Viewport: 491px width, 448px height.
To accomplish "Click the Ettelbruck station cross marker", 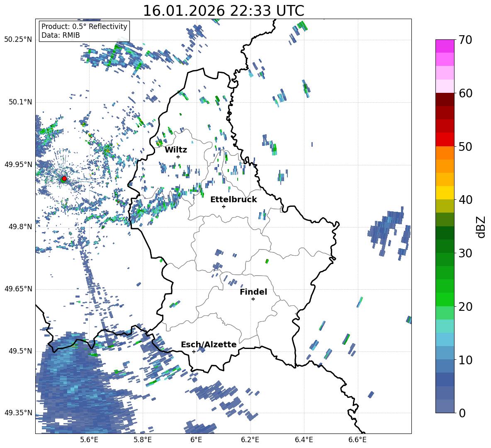I will point(224,206).
